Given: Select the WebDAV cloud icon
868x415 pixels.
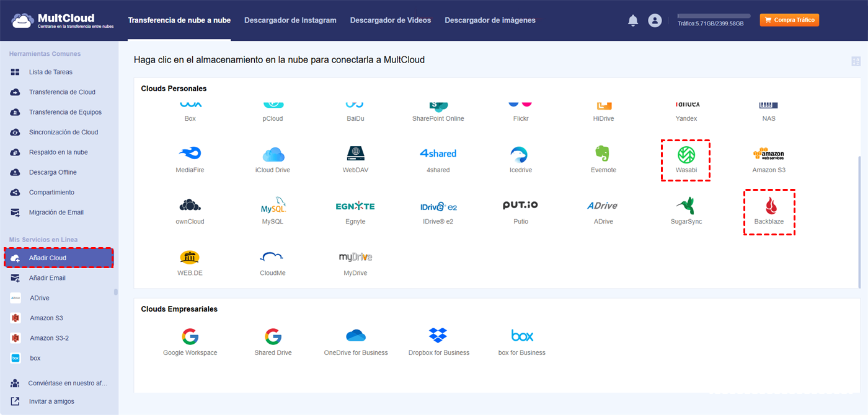Looking at the screenshot, I should [356, 154].
